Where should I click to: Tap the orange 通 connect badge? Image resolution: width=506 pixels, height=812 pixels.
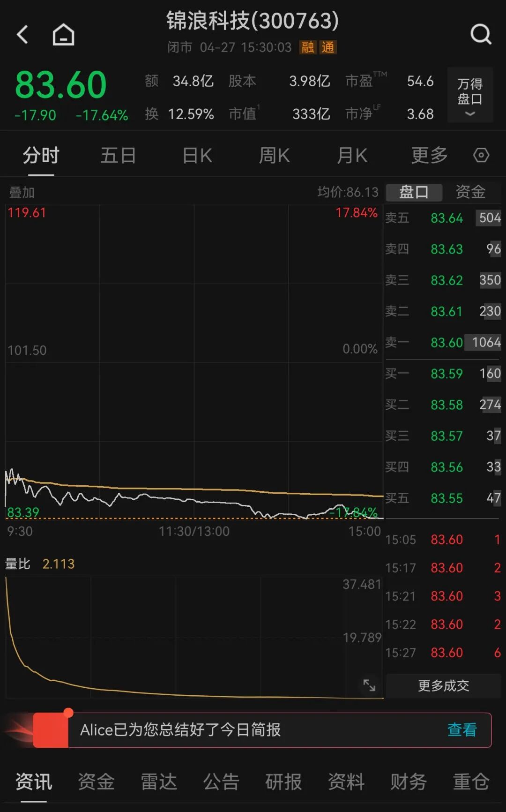[x=328, y=47]
